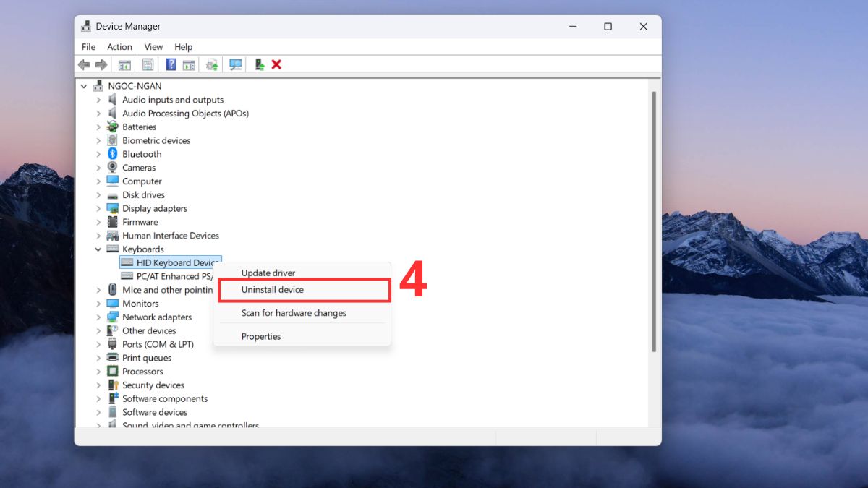Select the Properties toolbar icon
868x488 pixels.
pos(148,64)
